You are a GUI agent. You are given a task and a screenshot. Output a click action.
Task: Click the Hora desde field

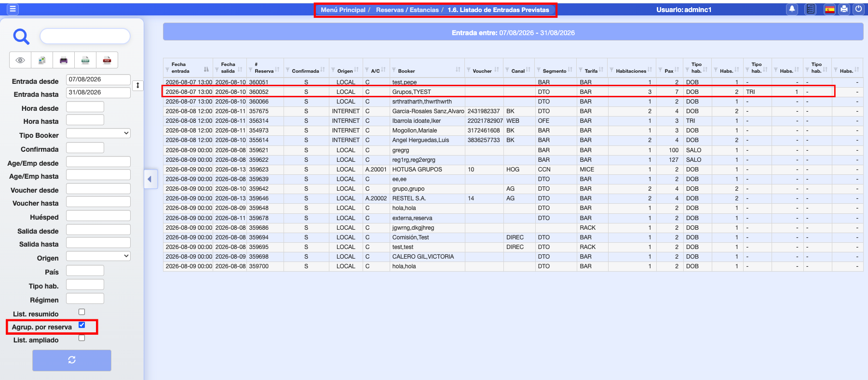click(85, 107)
